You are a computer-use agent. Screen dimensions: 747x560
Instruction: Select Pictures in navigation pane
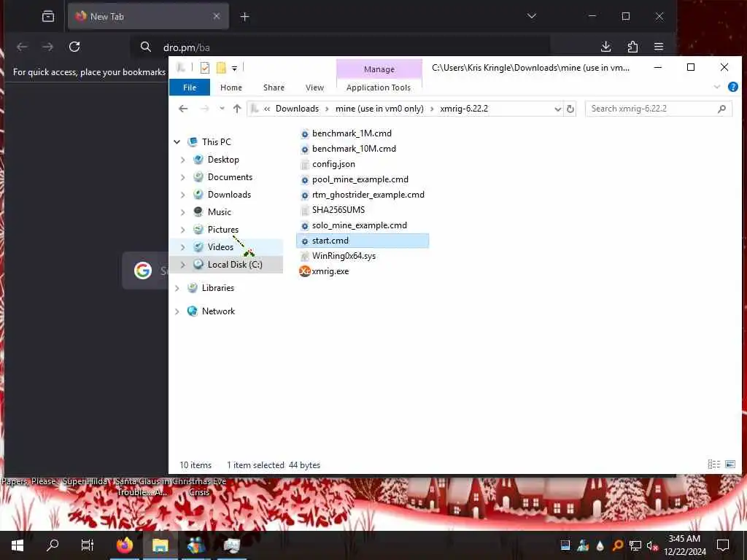(222, 230)
